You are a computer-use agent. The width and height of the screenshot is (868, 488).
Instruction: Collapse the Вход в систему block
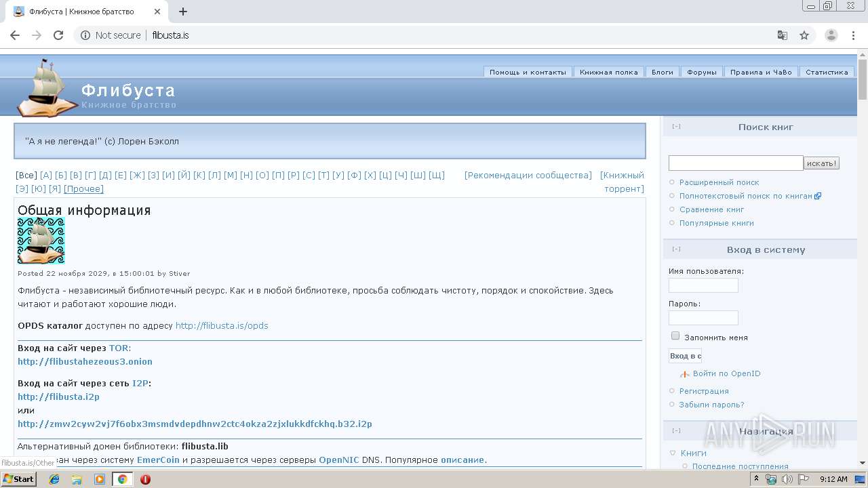(676, 249)
